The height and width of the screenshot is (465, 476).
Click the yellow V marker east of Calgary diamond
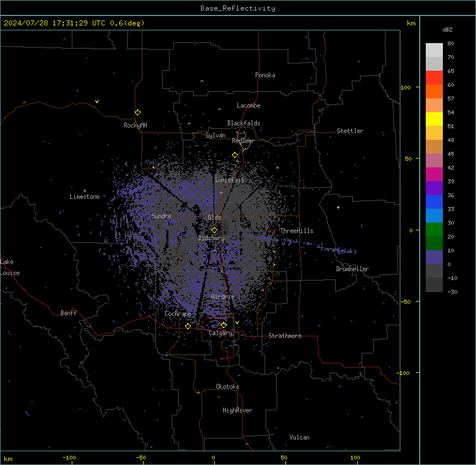click(x=237, y=323)
